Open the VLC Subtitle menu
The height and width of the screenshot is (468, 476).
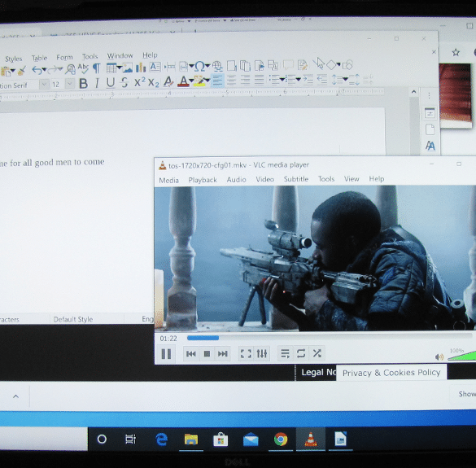click(x=296, y=179)
